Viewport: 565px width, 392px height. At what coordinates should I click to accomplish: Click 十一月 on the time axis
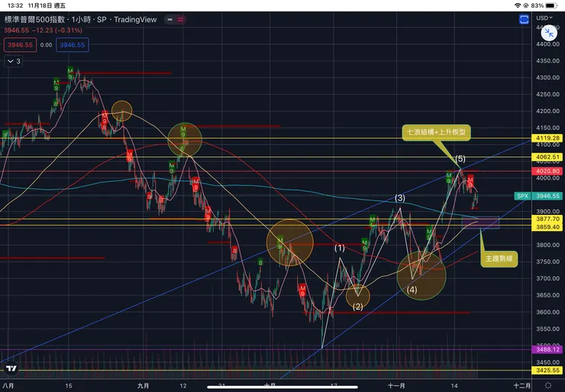point(396,386)
